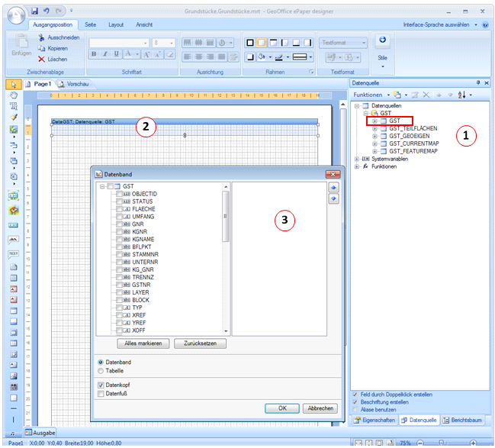
Task: Open the Layout ribbon tab
Action: (x=115, y=24)
